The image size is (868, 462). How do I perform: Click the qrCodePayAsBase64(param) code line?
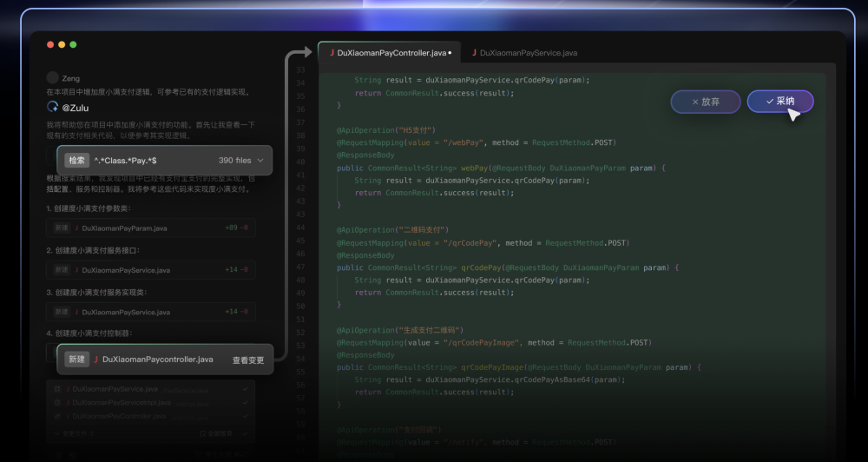click(490, 380)
